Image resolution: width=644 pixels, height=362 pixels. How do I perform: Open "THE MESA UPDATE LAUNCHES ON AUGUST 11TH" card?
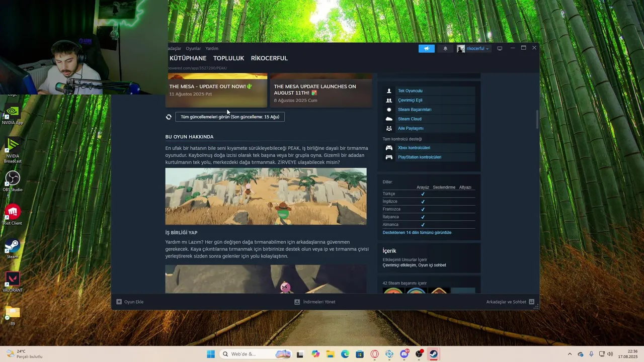pyautogui.click(x=321, y=90)
